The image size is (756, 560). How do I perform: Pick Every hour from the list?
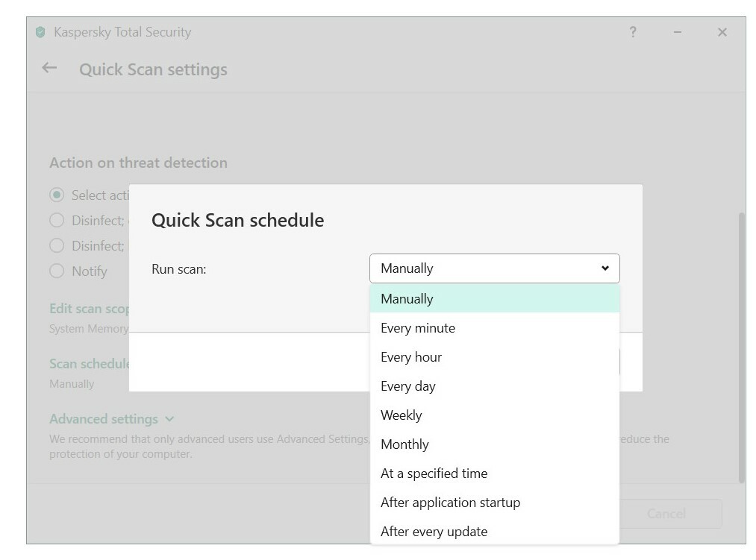point(494,357)
